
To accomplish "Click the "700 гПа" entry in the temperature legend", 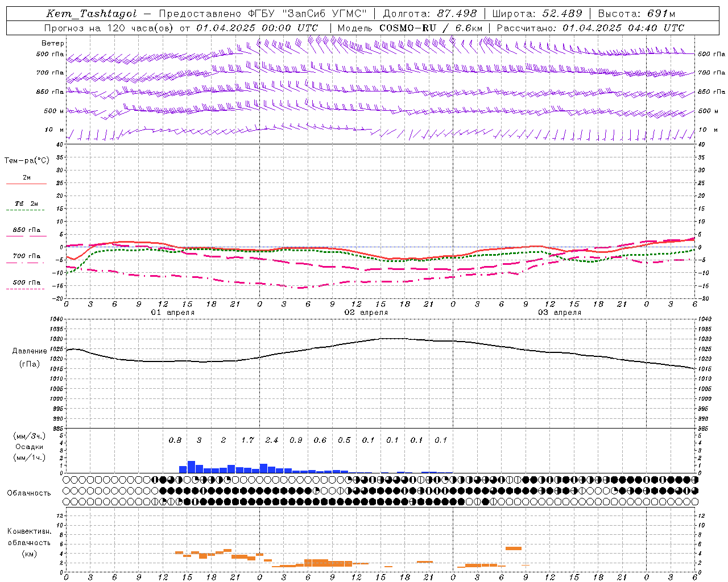I will pyautogui.click(x=27, y=256).
